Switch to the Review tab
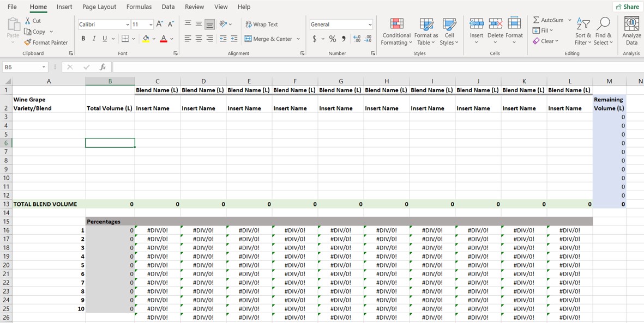This screenshot has width=644, height=323. (194, 7)
